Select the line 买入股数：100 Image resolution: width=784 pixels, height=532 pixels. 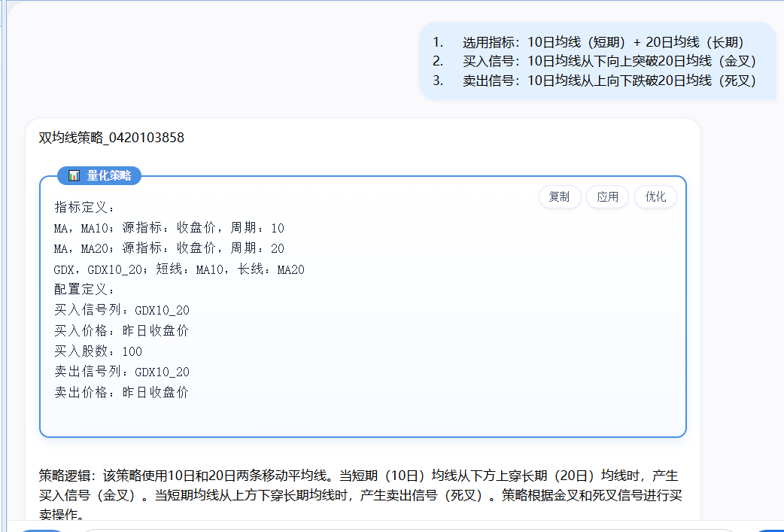click(98, 351)
